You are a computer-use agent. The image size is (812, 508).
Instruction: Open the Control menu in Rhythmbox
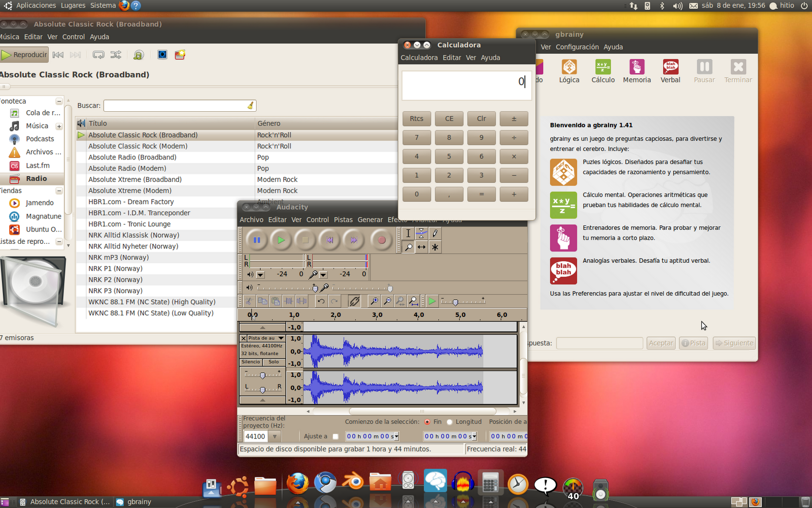(x=74, y=37)
